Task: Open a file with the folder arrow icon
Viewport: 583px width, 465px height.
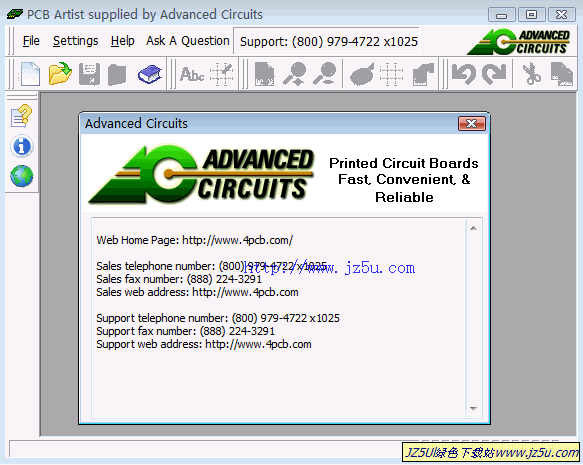Action: 60,74
